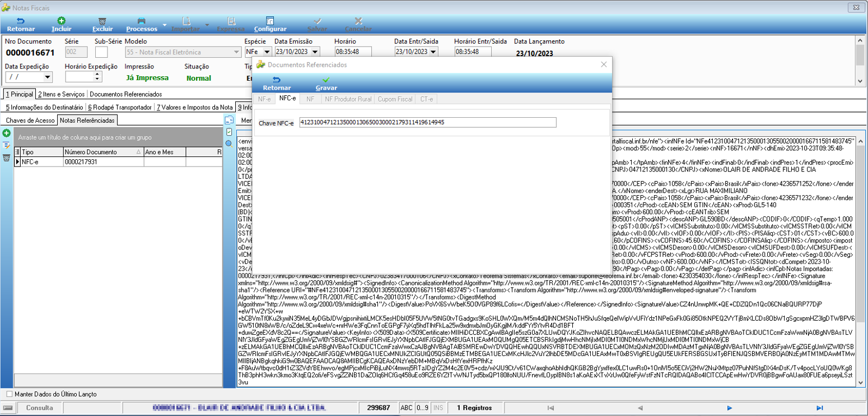
Task: Edit the referenced note with pencil icon
Action: pyautogui.click(x=6, y=146)
